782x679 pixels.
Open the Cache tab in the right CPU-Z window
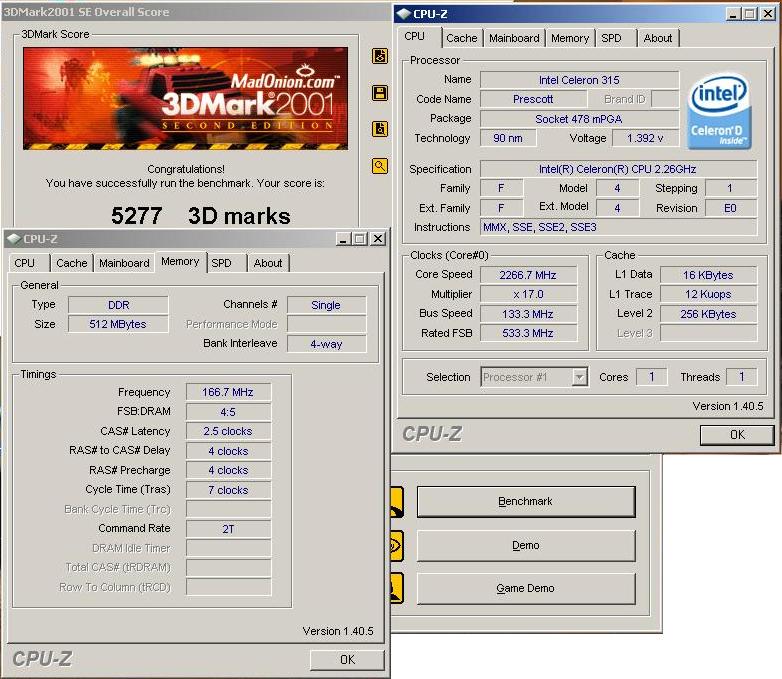(x=461, y=38)
